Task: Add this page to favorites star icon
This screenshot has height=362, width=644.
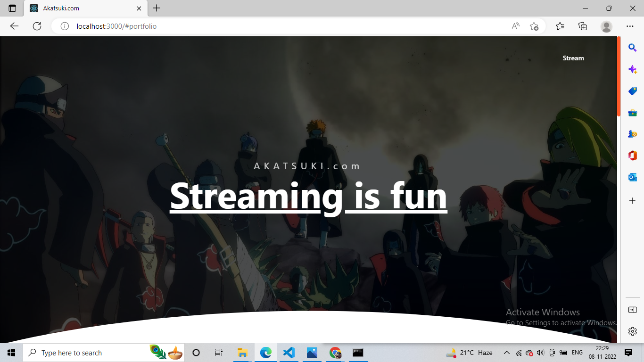Action: pyautogui.click(x=534, y=26)
